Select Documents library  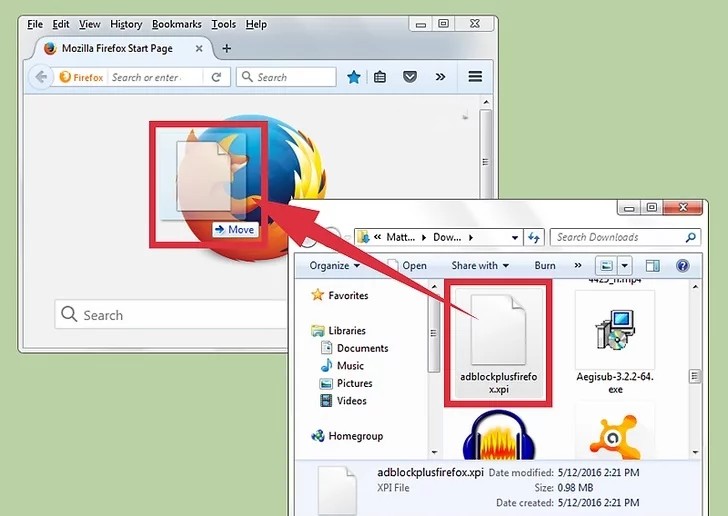tap(355, 348)
